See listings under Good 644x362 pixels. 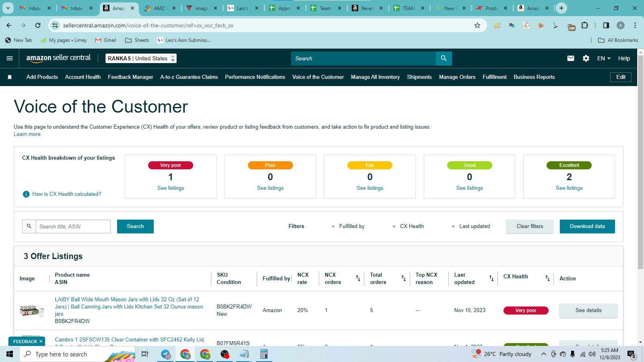(x=469, y=188)
